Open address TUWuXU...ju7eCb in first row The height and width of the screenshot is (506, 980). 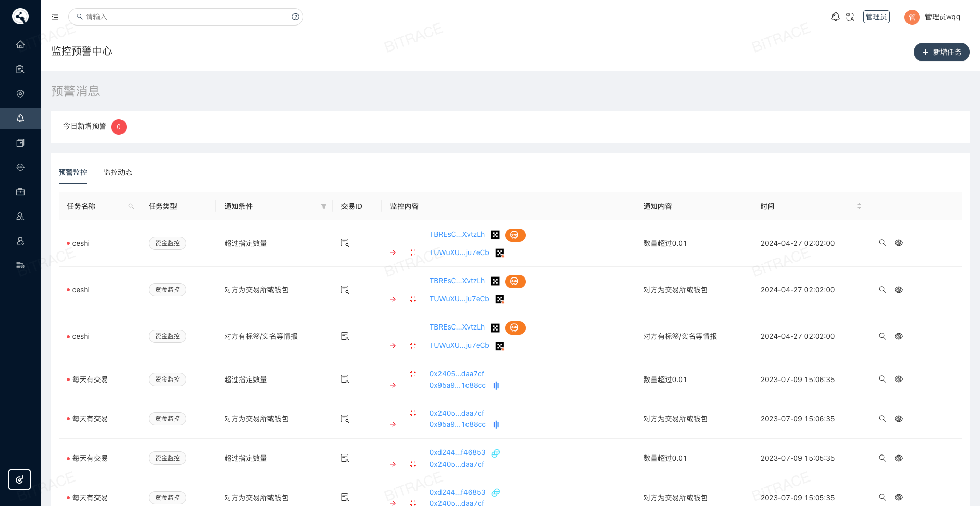(x=459, y=252)
